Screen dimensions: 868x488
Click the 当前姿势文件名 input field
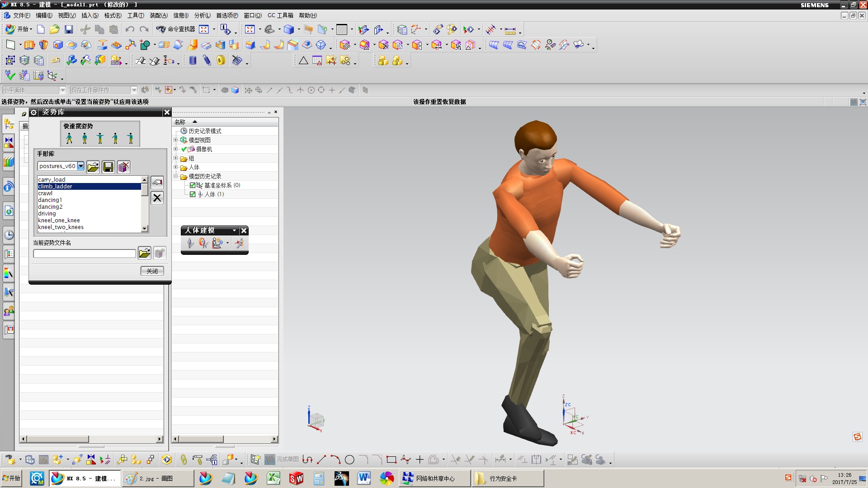85,254
